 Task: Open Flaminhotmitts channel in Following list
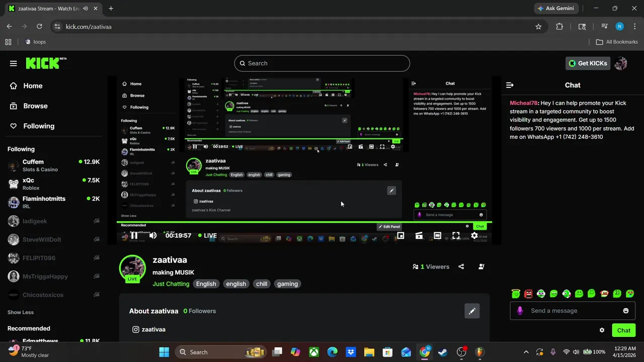[x=53, y=202]
